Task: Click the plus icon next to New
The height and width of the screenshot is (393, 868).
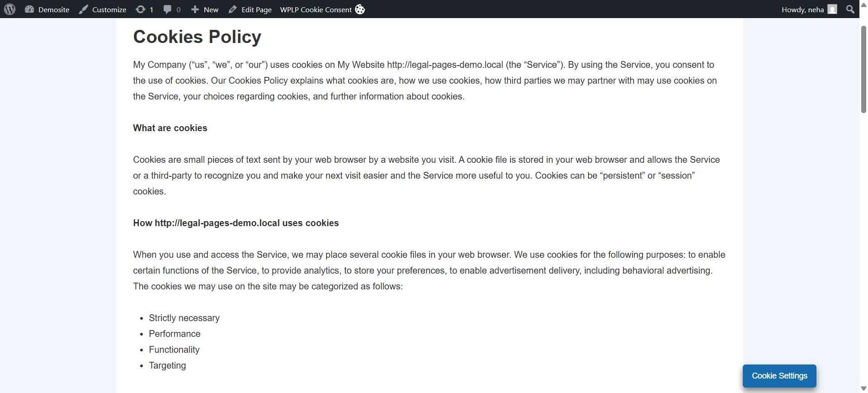Action: 194,9
